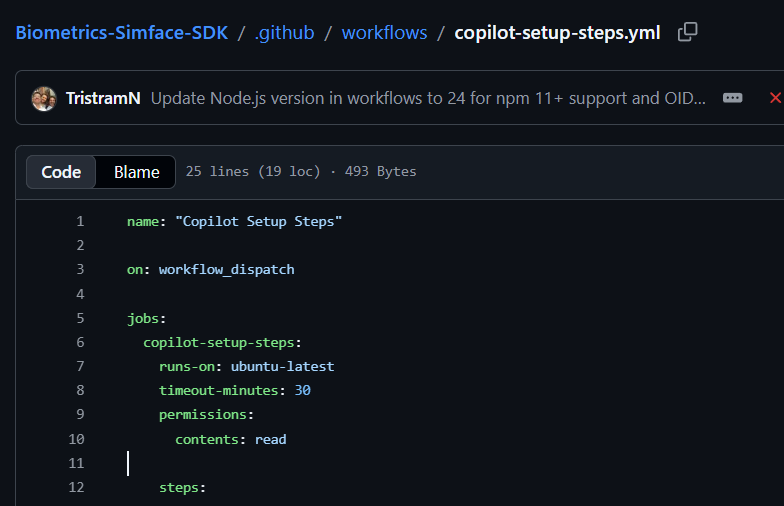
Task: Select line number 9
Action: tap(80, 414)
